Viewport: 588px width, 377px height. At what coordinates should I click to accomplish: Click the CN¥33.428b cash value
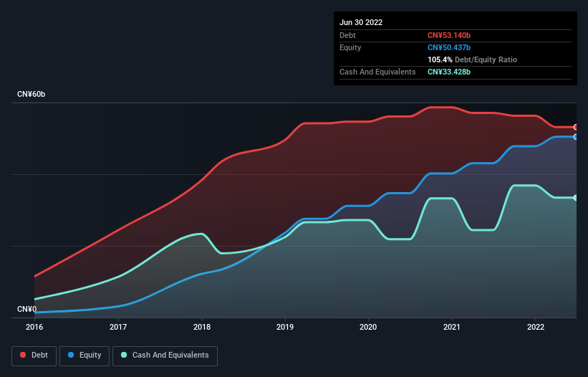click(x=449, y=72)
